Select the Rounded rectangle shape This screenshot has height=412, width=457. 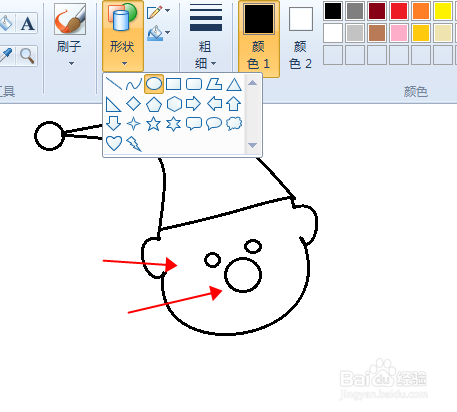pyautogui.click(x=194, y=84)
